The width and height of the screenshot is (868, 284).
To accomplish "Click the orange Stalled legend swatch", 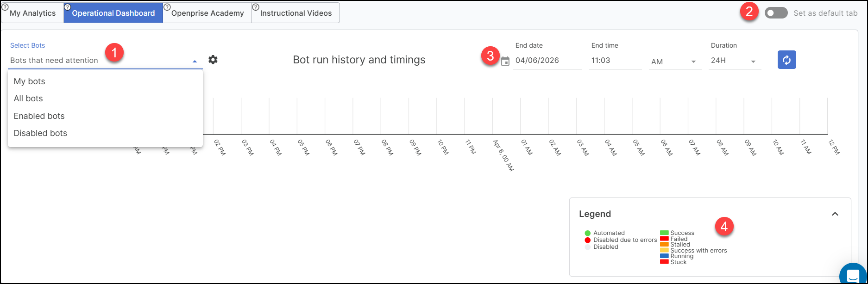I will pyautogui.click(x=664, y=245).
